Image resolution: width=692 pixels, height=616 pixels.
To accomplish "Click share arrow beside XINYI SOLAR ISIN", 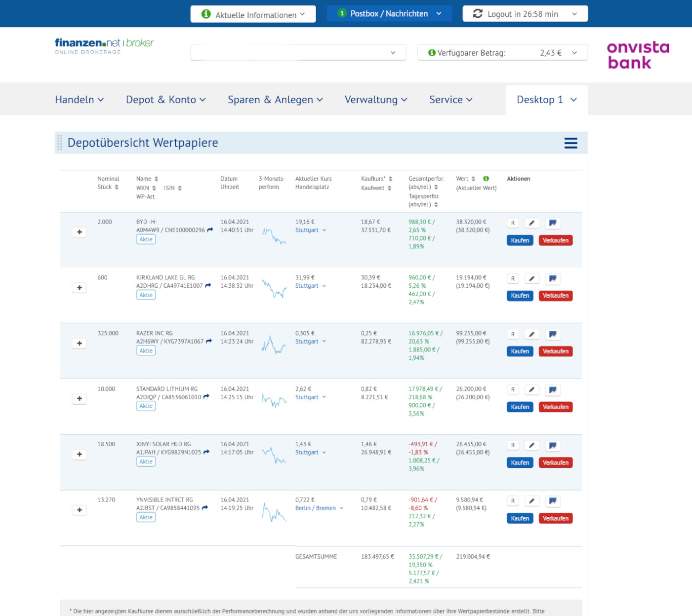I will (206, 452).
